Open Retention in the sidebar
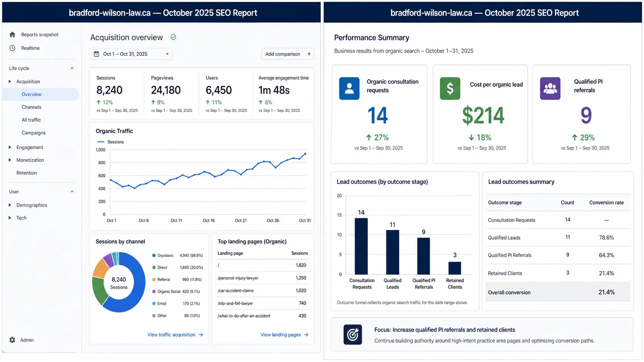 (27, 173)
